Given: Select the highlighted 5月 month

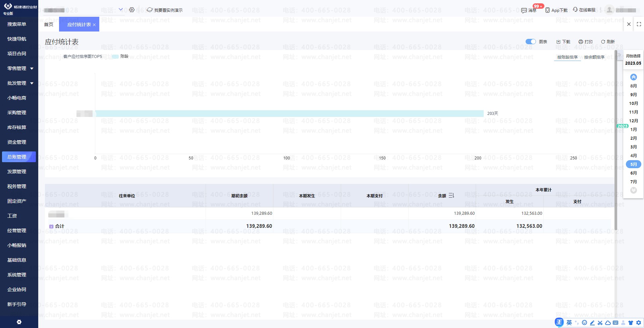Looking at the screenshot, I should tap(634, 165).
